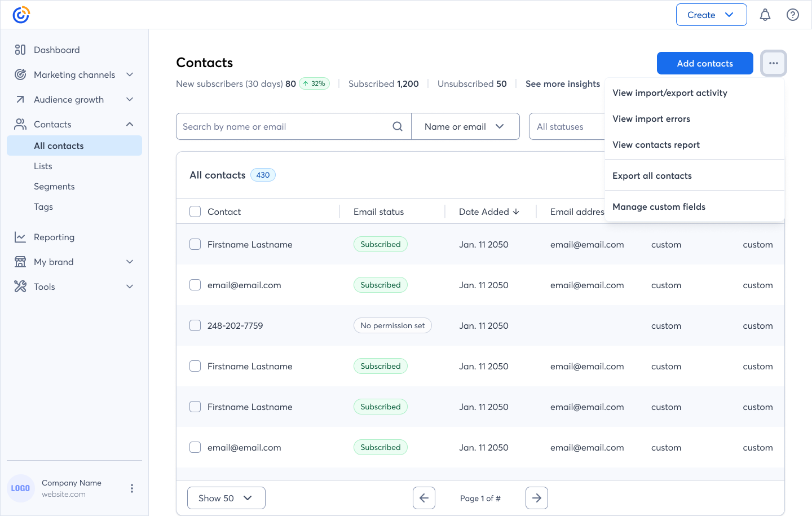This screenshot has width=812, height=516.
Task: Click the three-dot more options button
Action: pos(773,63)
